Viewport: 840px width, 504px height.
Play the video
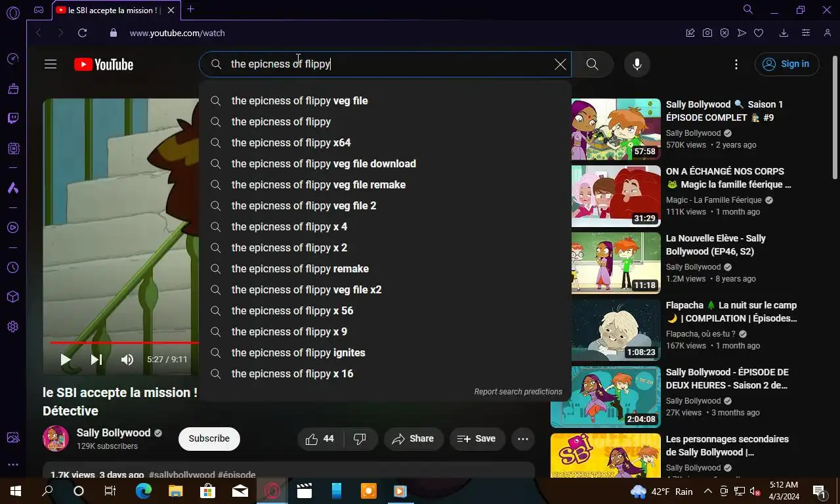pos(66,360)
